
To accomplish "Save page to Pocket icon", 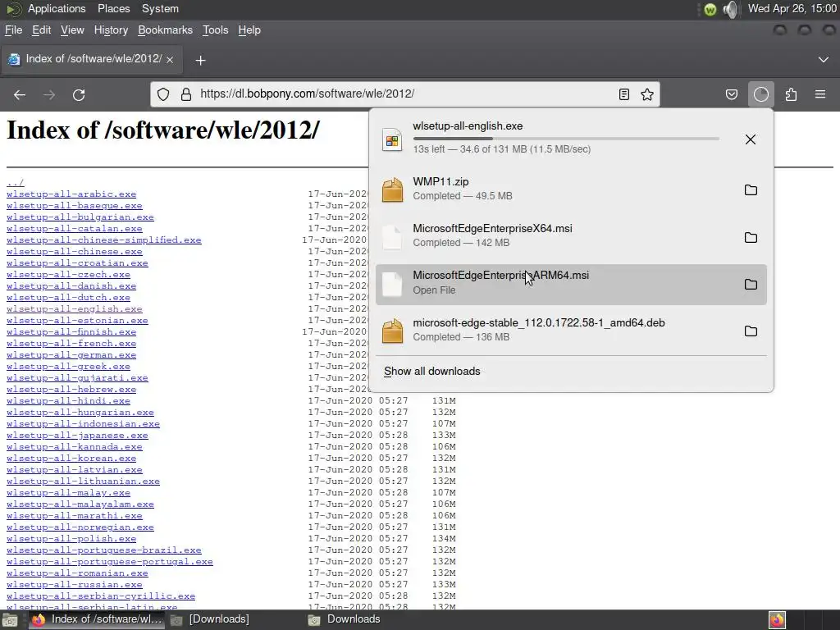I will (x=731, y=95).
